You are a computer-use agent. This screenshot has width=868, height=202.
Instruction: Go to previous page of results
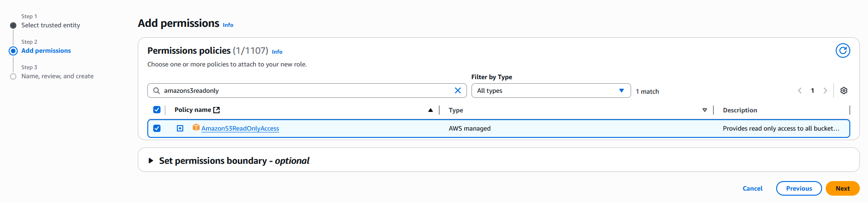point(800,91)
